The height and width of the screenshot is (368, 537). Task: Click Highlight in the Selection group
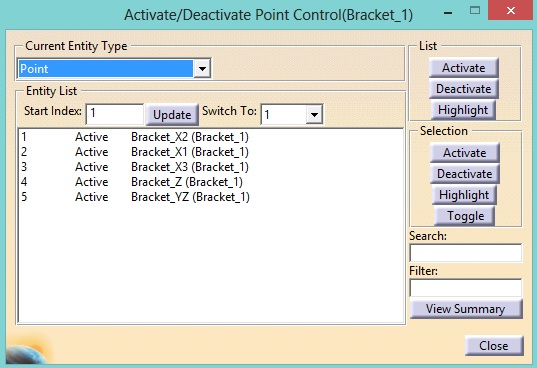point(464,195)
